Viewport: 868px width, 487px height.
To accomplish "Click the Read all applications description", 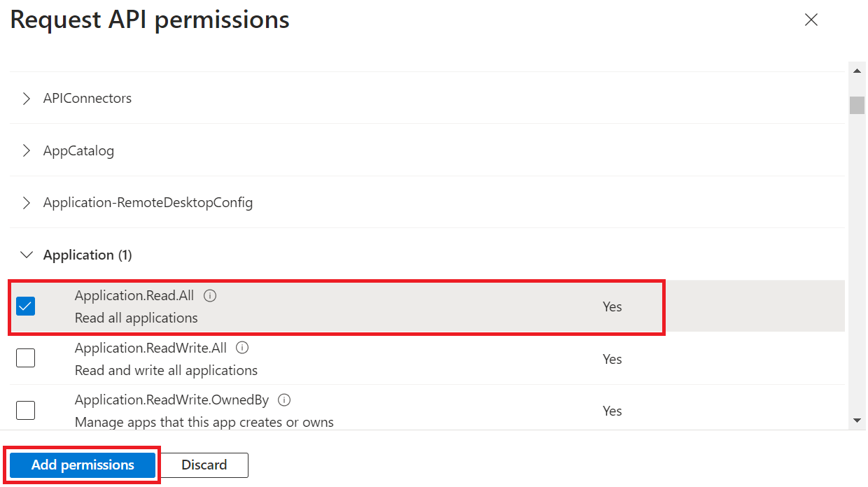I will pos(136,318).
